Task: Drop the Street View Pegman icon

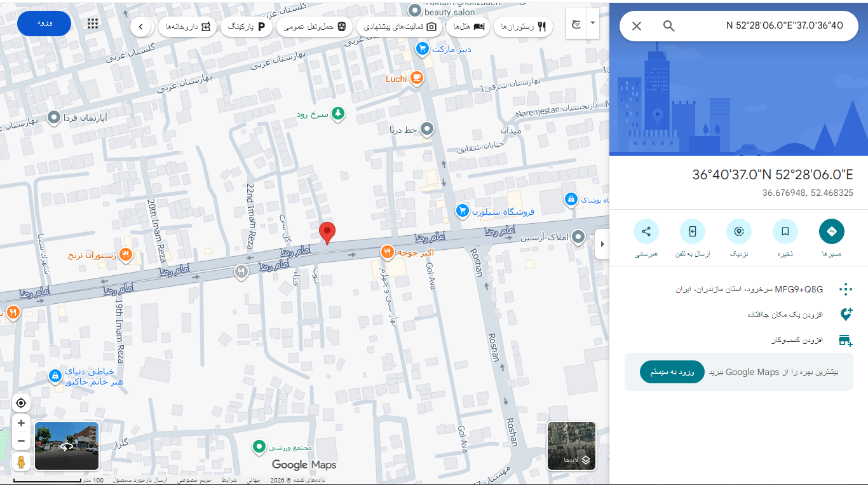Action: click(x=21, y=461)
